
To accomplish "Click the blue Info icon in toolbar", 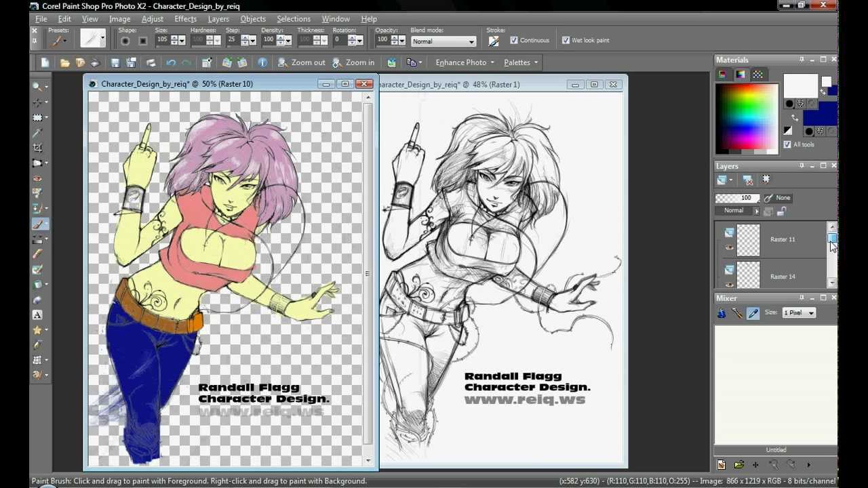I will (262, 62).
